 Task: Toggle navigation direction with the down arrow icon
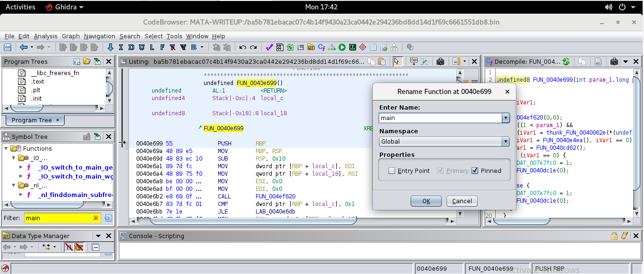point(111,47)
